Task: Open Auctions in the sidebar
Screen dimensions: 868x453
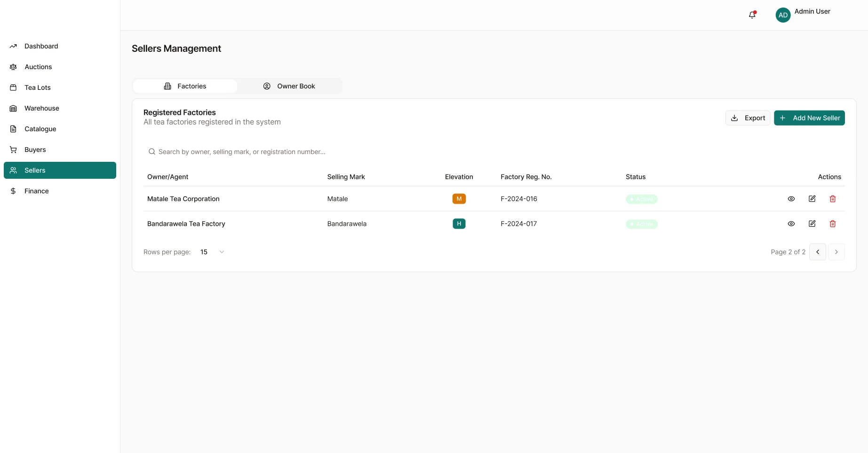Action: (x=60, y=67)
